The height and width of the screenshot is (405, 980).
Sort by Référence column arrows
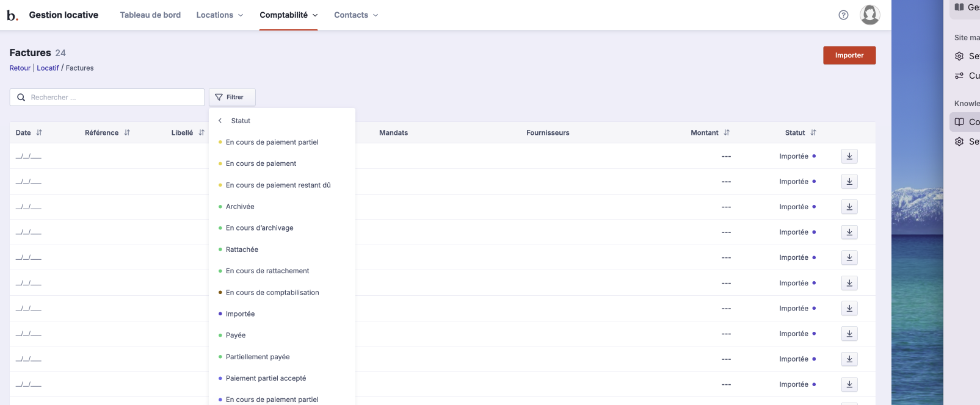pos(127,132)
